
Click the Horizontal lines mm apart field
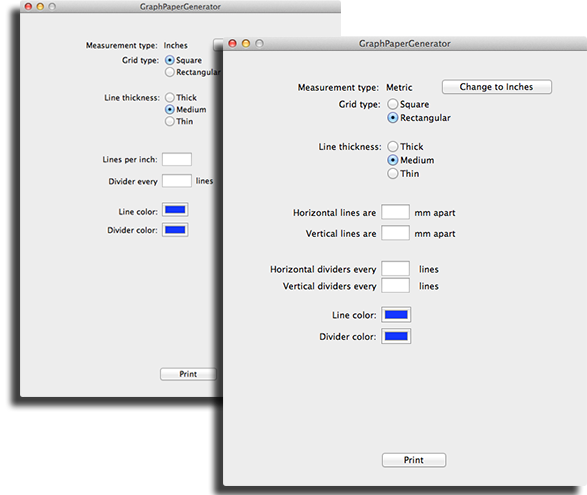tap(395, 212)
